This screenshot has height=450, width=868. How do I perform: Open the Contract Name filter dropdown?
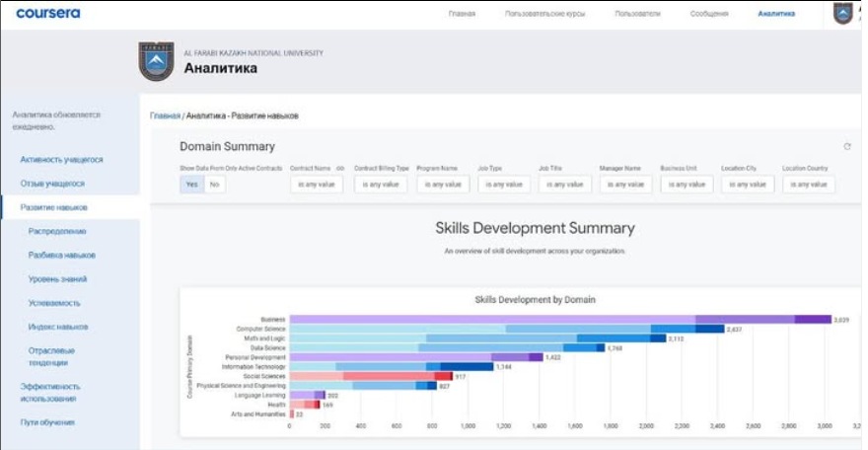tap(317, 185)
